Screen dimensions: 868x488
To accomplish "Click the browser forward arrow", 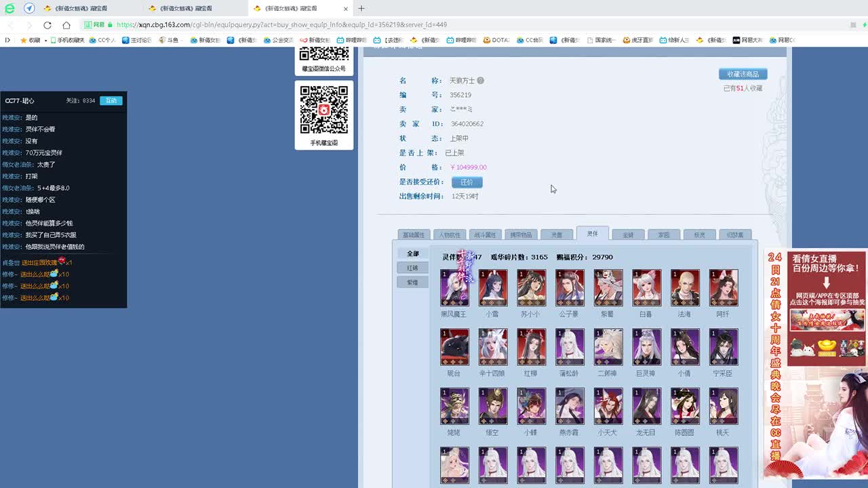I will pyautogui.click(x=28, y=24).
